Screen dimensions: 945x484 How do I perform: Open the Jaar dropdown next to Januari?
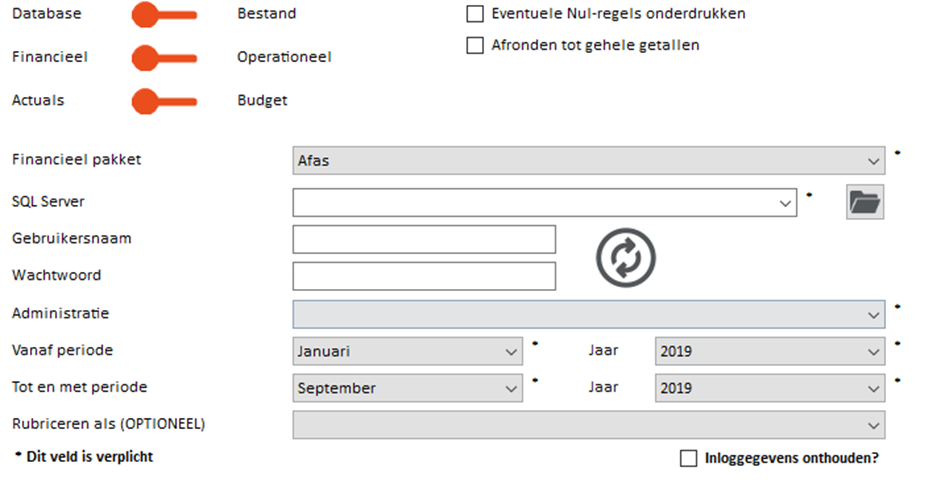point(770,351)
